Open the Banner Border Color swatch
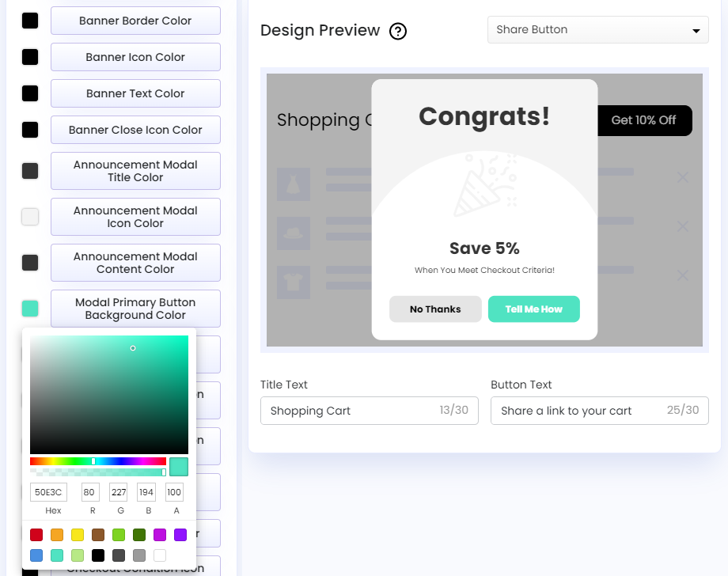 point(29,20)
